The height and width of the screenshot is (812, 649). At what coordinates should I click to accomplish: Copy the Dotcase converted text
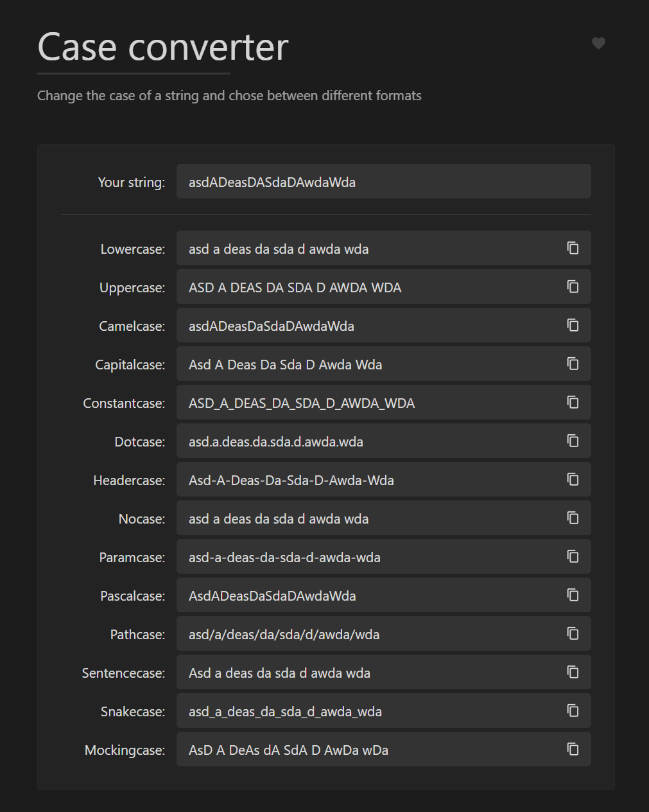click(x=573, y=441)
